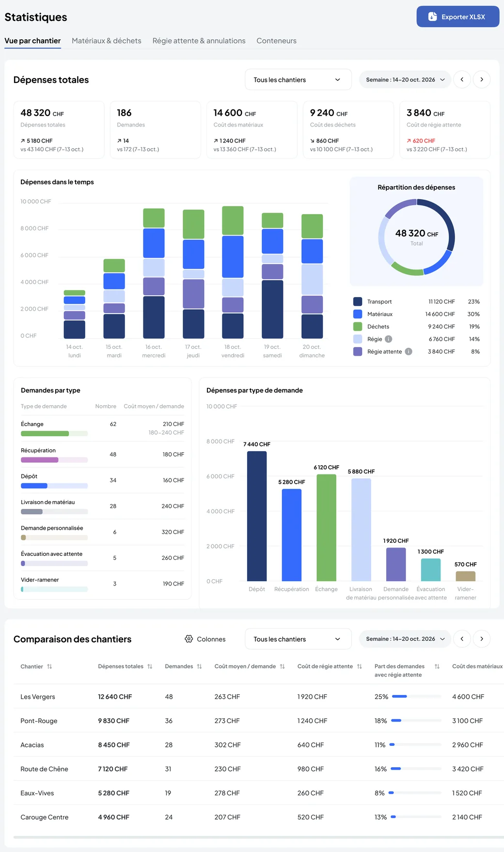Click the 186 Demandes card
The image size is (504, 852).
[156, 130]
